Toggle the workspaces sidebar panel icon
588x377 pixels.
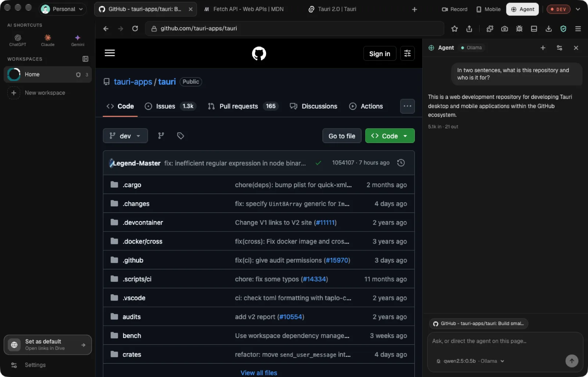point(85,59)
